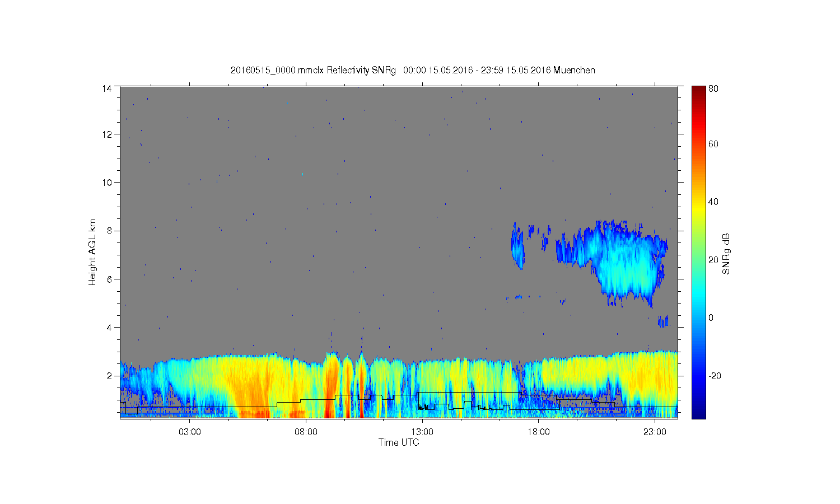840x504 pixels.
Task: Click the colorbar value 40
Action: coord(713,202)
